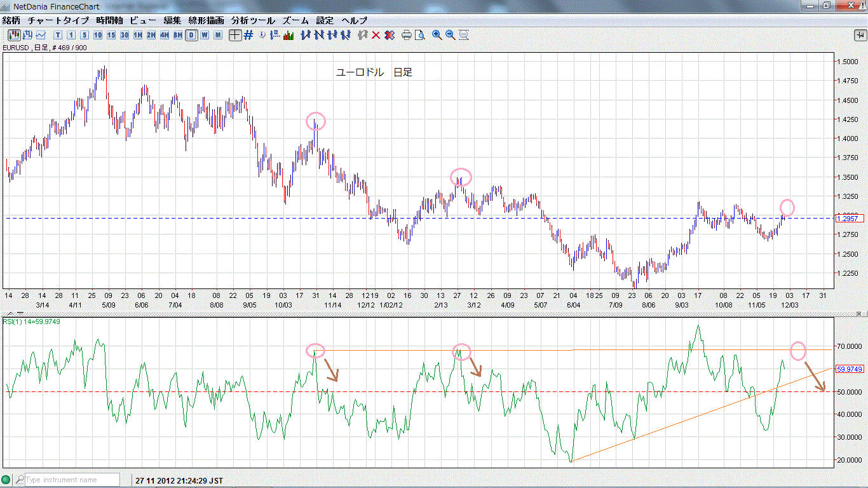
Task: Switch to 1H timeframe
Action: point(138,35)
